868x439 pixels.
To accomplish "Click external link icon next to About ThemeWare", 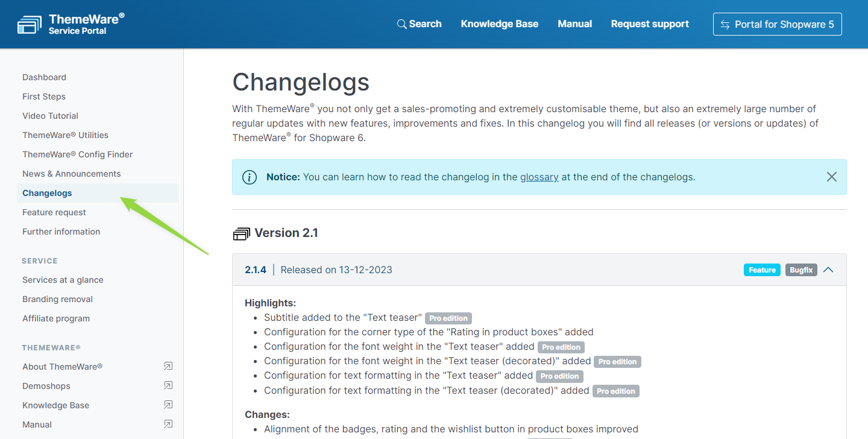I will click(168, 366).
